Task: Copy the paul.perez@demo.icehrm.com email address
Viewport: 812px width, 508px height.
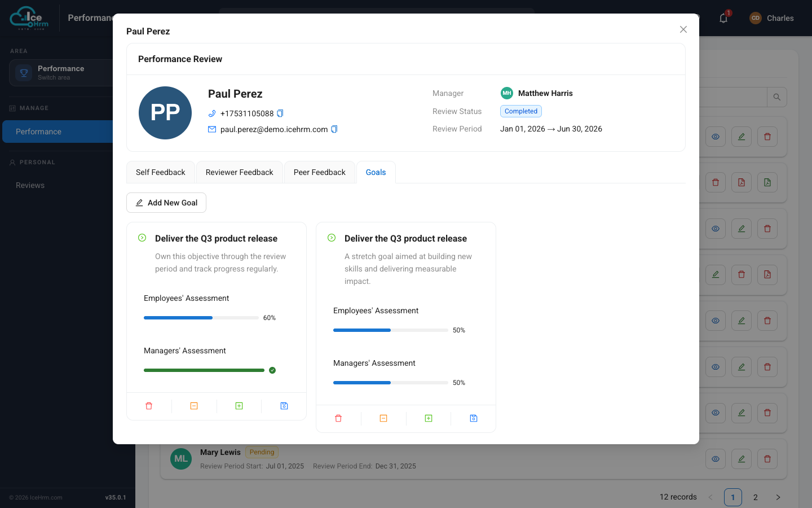Action: coord(334,129)
